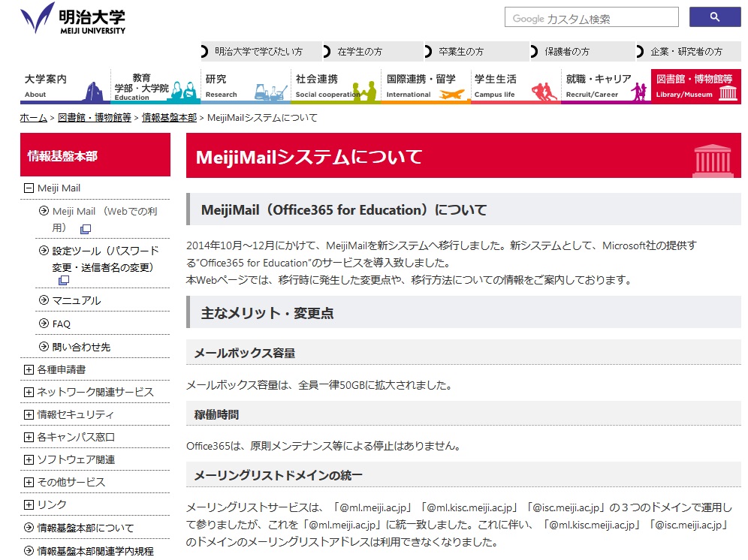The image size is (748, 560).
Task: Open FAQ sidebar link
Action: click(x=61, y=324)
